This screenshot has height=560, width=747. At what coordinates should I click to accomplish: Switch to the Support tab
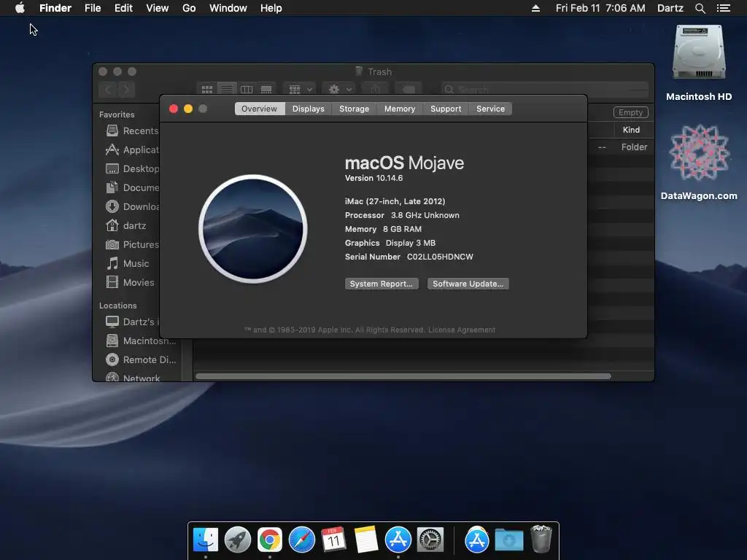point(446,109)
